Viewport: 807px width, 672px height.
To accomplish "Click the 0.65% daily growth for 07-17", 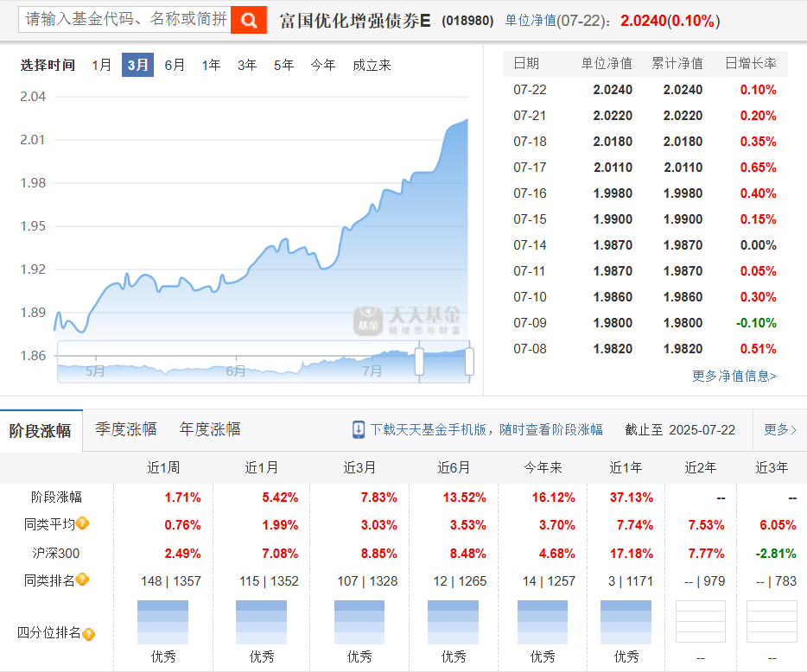I will coord(758,168).
